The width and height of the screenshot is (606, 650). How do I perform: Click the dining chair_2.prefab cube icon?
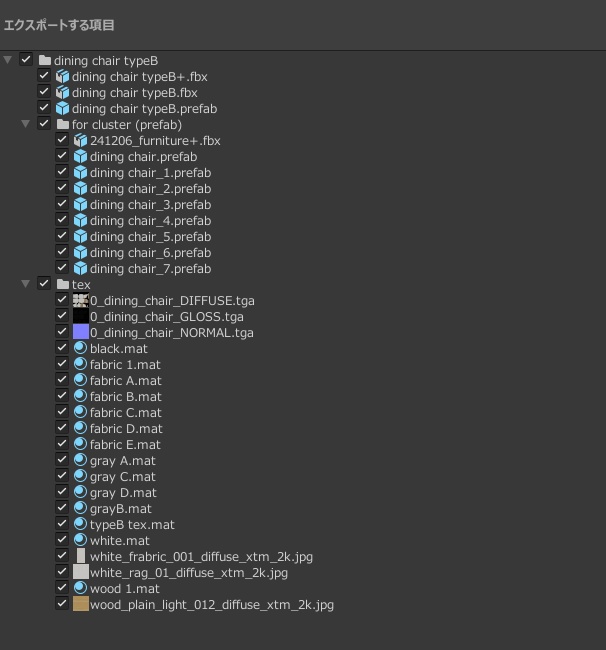pos(80,189)
